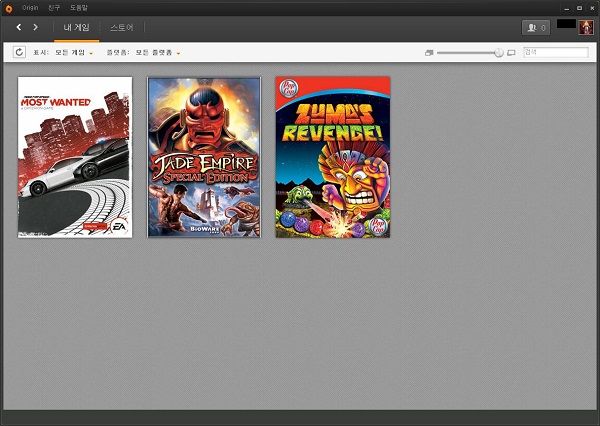Click the user avatar picture

coord(586,28)
